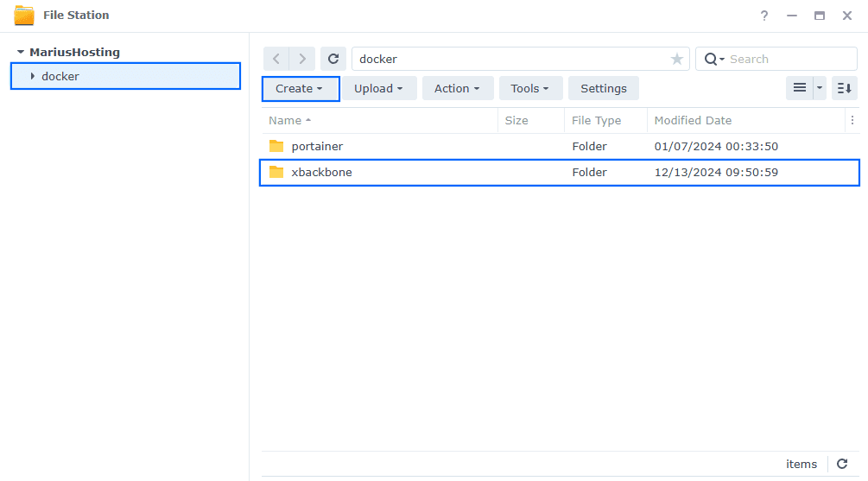Open column options three-dot menu
The width and height of the screenshot is (868, 481).
852,121
